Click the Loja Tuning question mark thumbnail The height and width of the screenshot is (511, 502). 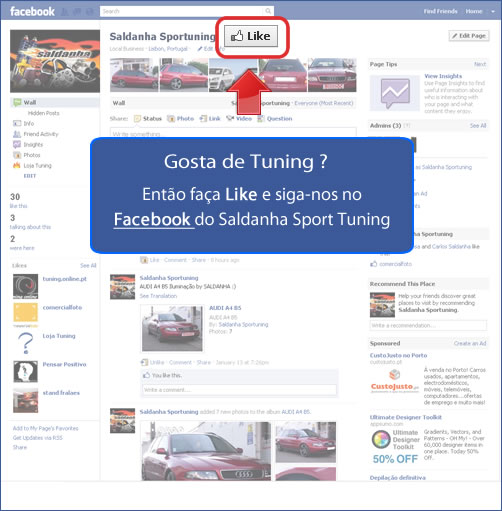click(x=25, y=343)
